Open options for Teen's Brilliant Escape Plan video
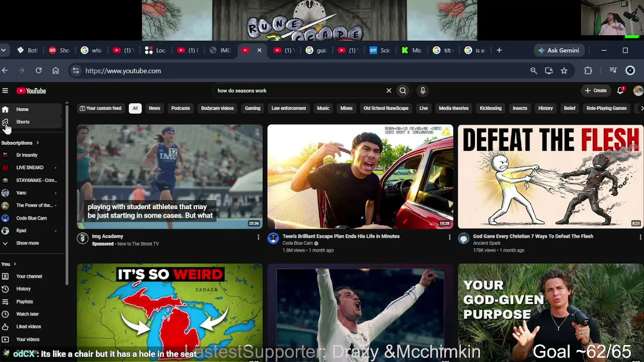This screenshot has height=362, width=644. click(449, 237)
